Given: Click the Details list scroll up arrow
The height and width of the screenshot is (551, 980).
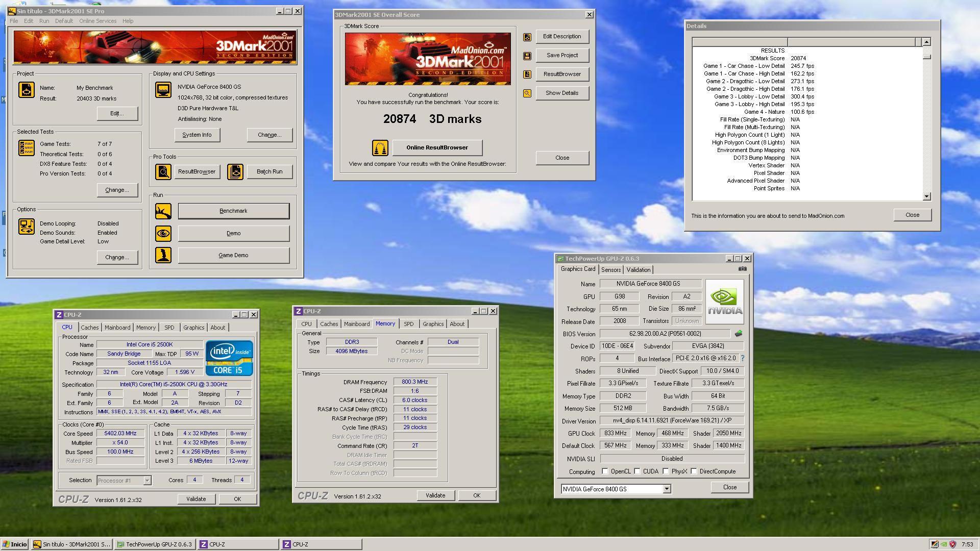Looking at the screenshot, I should (927, 42).
